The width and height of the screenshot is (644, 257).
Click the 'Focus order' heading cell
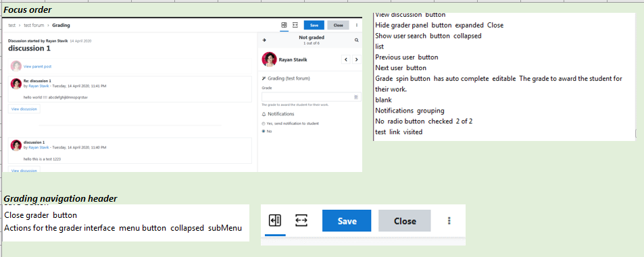point(28,10)
